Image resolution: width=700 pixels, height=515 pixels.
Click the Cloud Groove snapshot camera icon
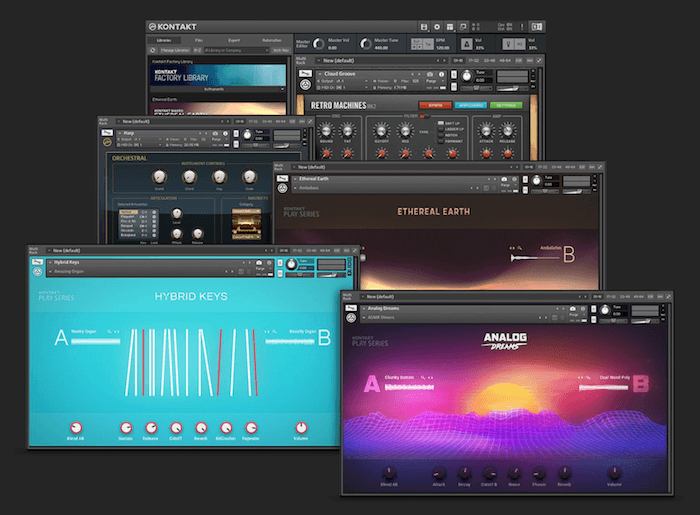click(x=430, y=74)
